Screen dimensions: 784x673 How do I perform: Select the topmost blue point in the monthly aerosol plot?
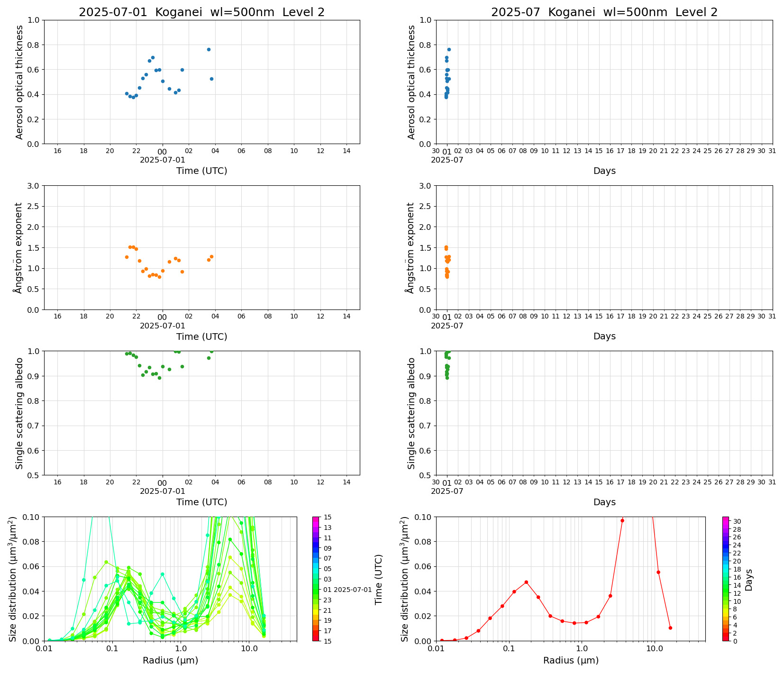click(x=449, y=49)
